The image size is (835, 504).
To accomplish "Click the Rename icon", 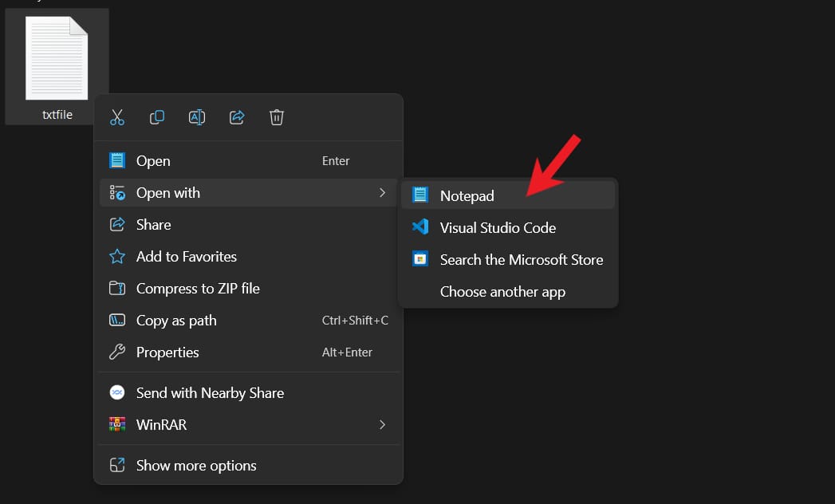I will click(x=197, y=116).
